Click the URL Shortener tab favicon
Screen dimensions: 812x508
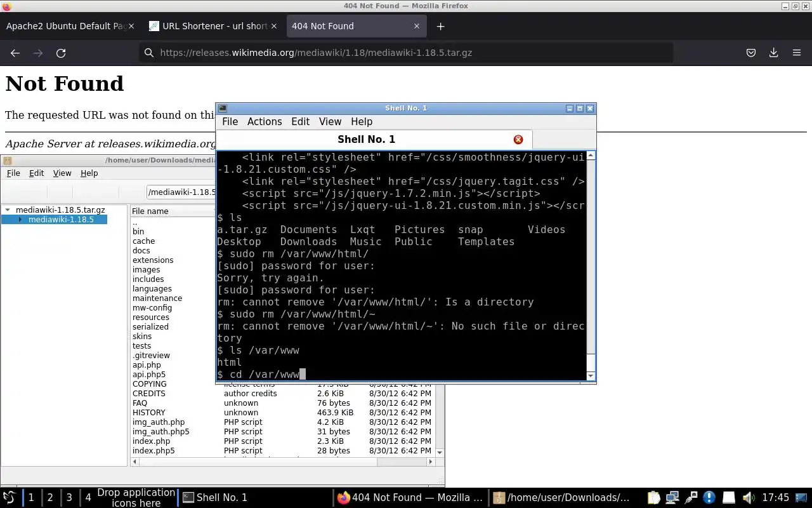tap(154, 26)
